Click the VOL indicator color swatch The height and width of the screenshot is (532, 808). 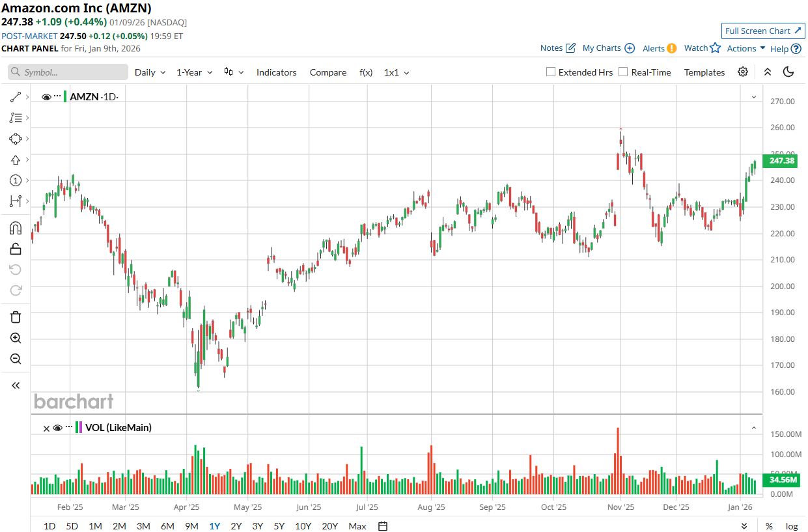[79, 428]
